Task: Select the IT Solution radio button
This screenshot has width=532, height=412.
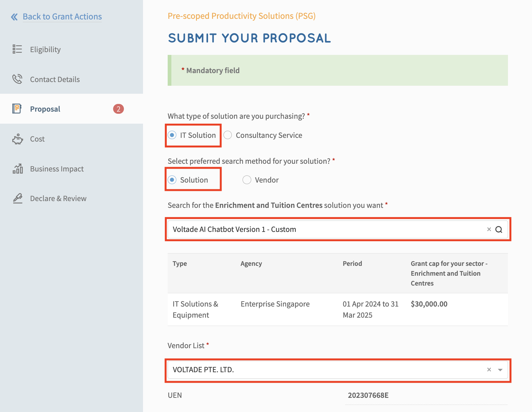Action: tap(172, 135)
